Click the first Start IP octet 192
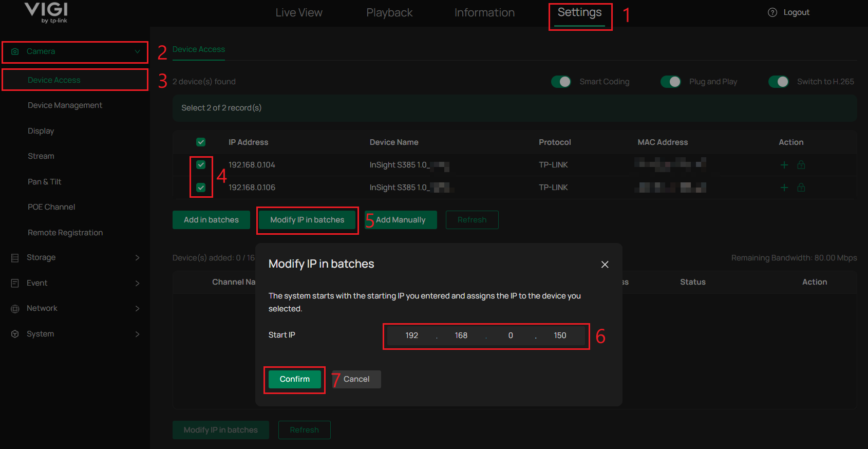This screenshot has width=868, height=449. 411,335
